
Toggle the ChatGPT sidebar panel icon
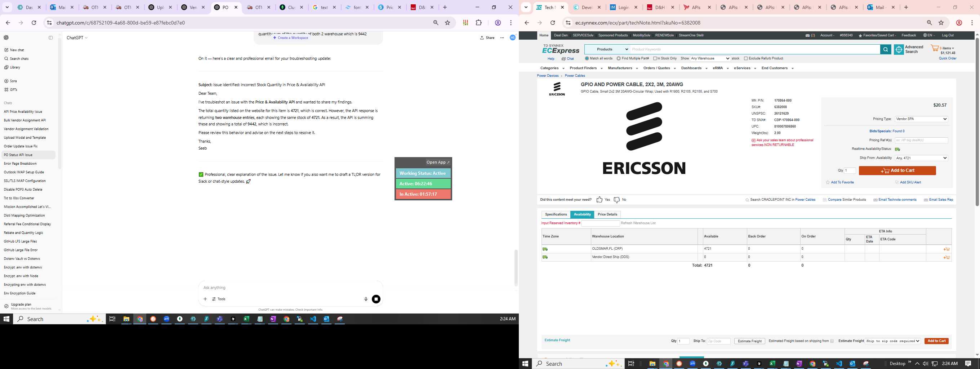click(50, 38)
